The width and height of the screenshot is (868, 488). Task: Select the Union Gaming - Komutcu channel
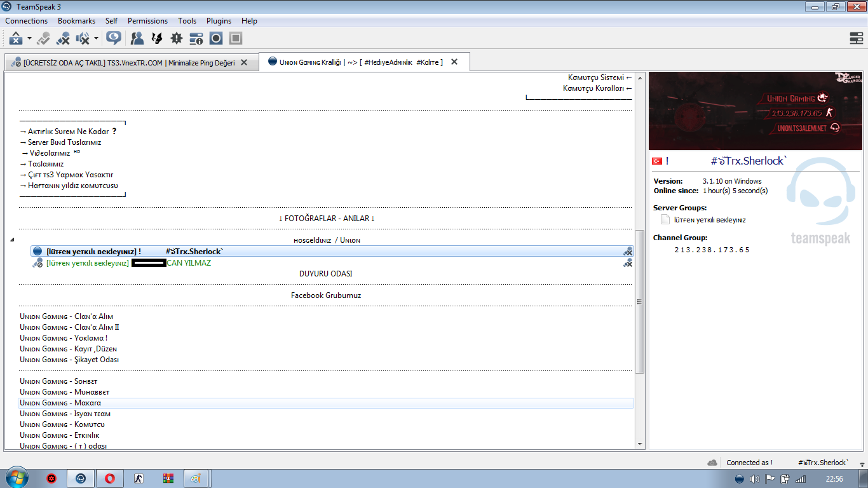(x=62, y=424)
